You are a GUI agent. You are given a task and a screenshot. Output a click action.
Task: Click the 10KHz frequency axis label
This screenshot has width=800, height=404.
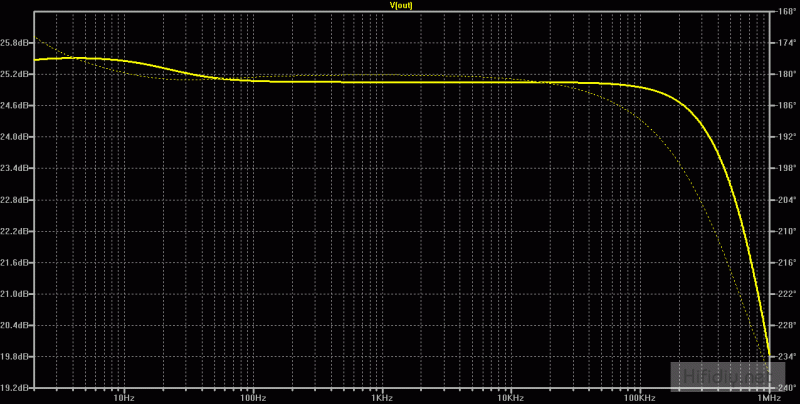[510, 397]
